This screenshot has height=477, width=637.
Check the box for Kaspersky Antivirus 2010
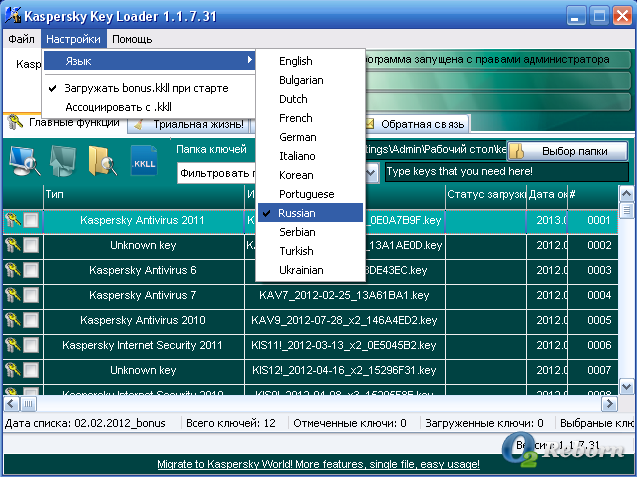[x=31, y=321]
